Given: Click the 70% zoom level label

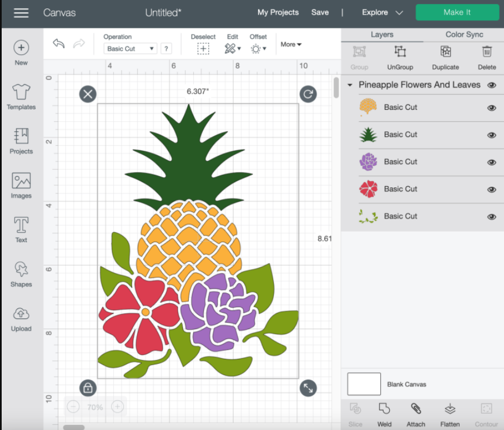Looking at the screenshot, I should (95, 407).
